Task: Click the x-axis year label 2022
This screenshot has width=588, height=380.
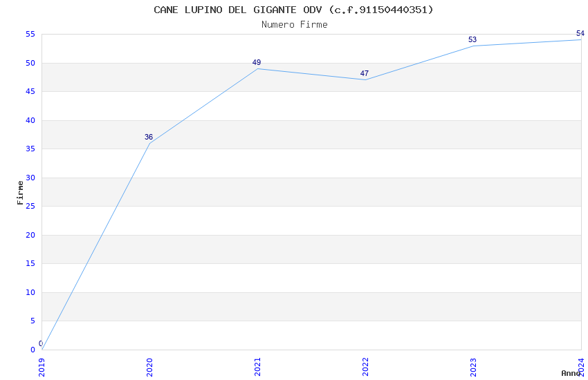Action: click(366, 368)
